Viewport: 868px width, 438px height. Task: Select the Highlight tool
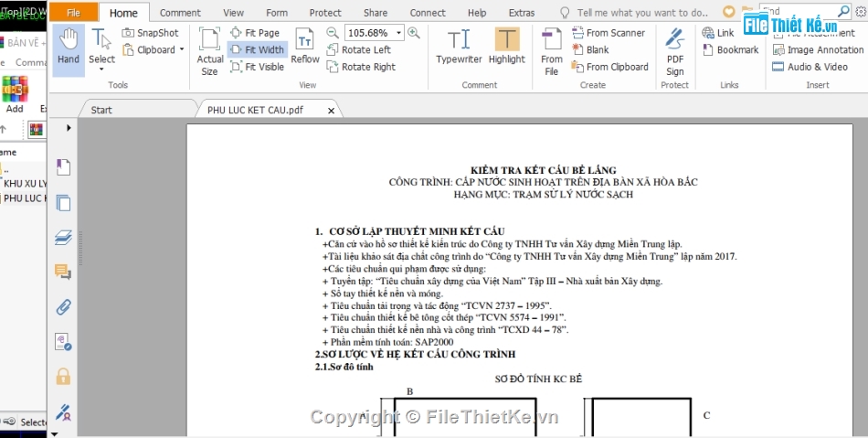[506, 47]
